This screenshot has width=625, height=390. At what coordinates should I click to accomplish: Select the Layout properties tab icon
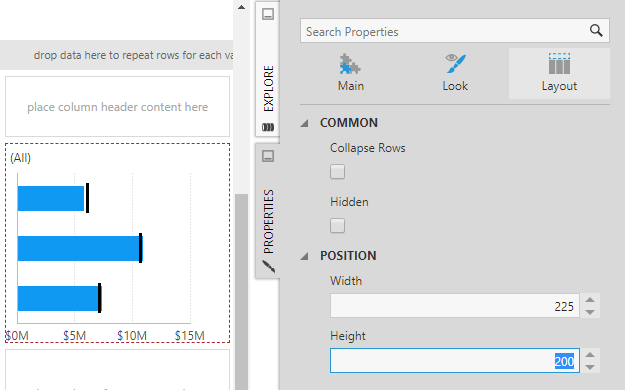[x=559, y=64]
